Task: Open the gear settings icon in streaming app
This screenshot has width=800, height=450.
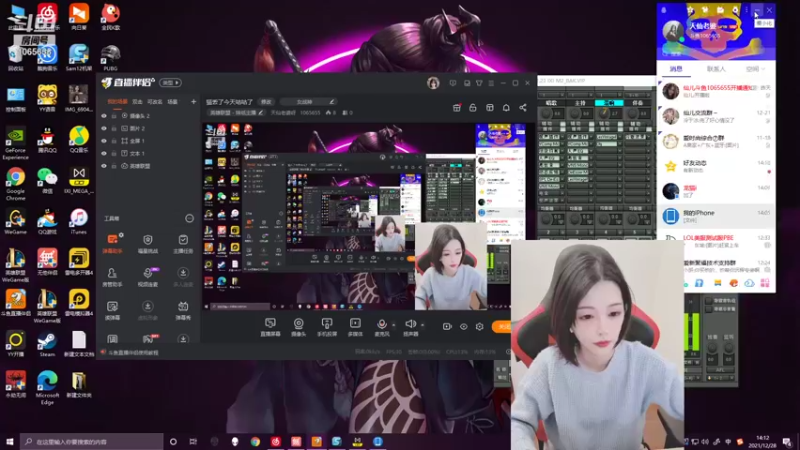Action: (480, 327)
